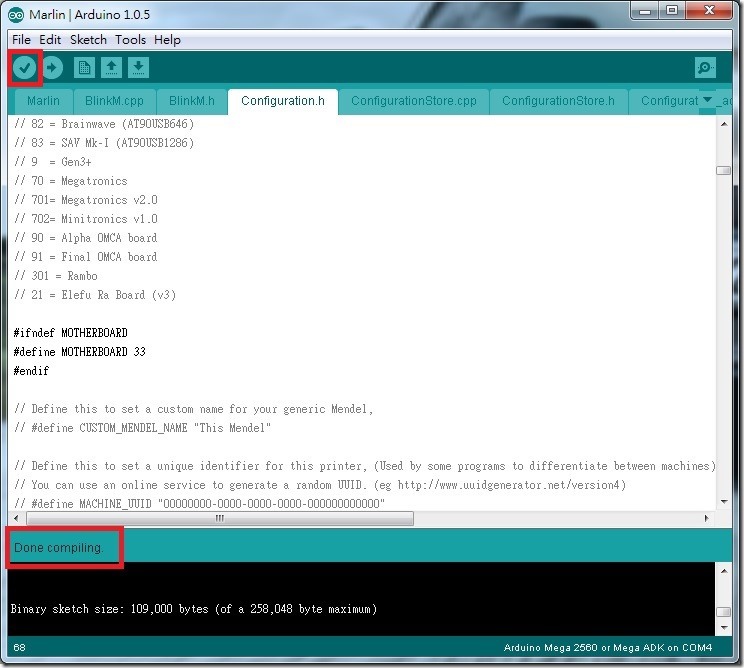Minimize the Arduino window
Viewport: 744px width, 668px height.
pyautogui.click(x=645, y=11)
